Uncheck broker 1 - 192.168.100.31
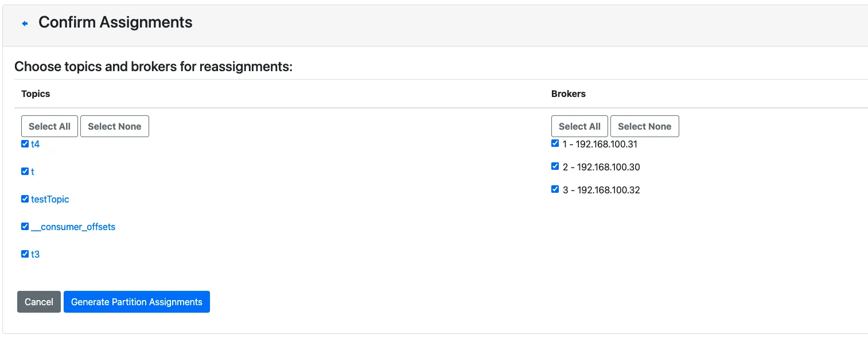Screen dimensions: 868x358 [x=555, y=143]
